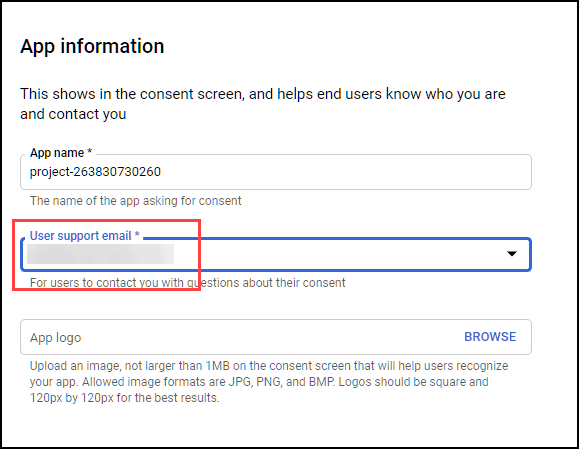
Task: Click the end of the App name text box
Action: (517, 172)
